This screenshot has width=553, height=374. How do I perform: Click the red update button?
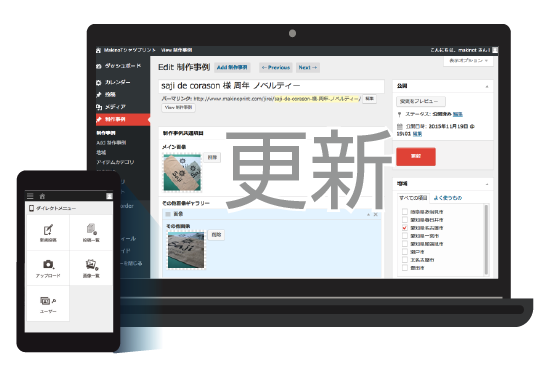[x=416, y=156]
